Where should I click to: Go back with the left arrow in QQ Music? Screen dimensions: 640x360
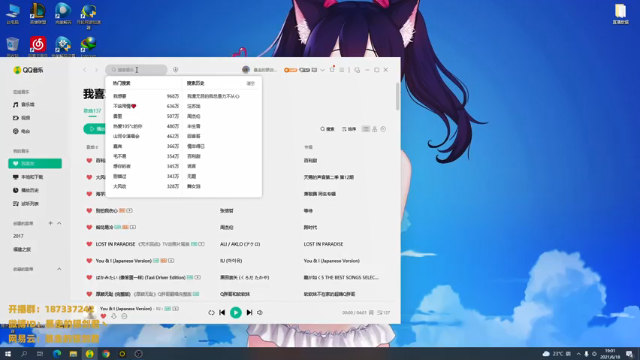[x=84, y=70]
